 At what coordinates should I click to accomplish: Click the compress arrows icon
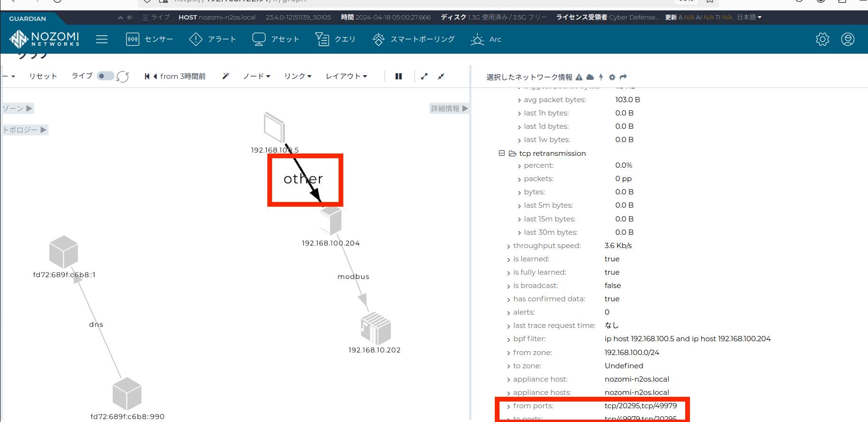click(441, 76)
